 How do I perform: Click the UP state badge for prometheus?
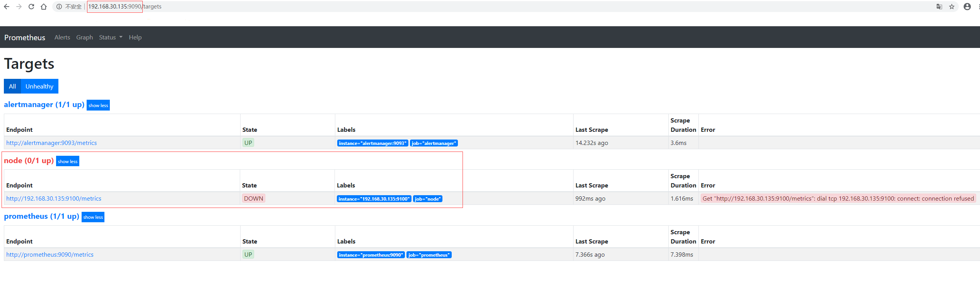click(248, 255)
